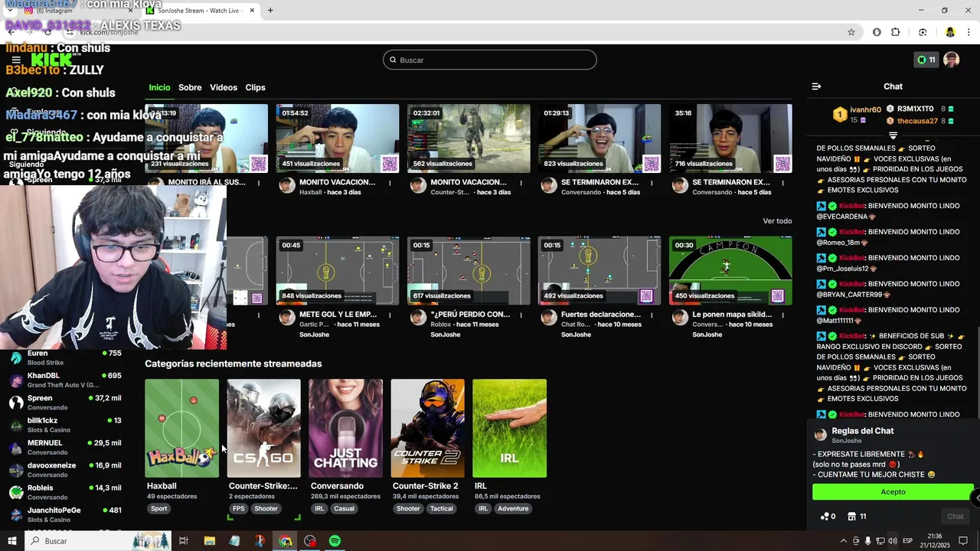Image resolution: width=980 pixels, height=551 pixels.
Task: Click the disabled Chat send button
Action: [955, 517]
